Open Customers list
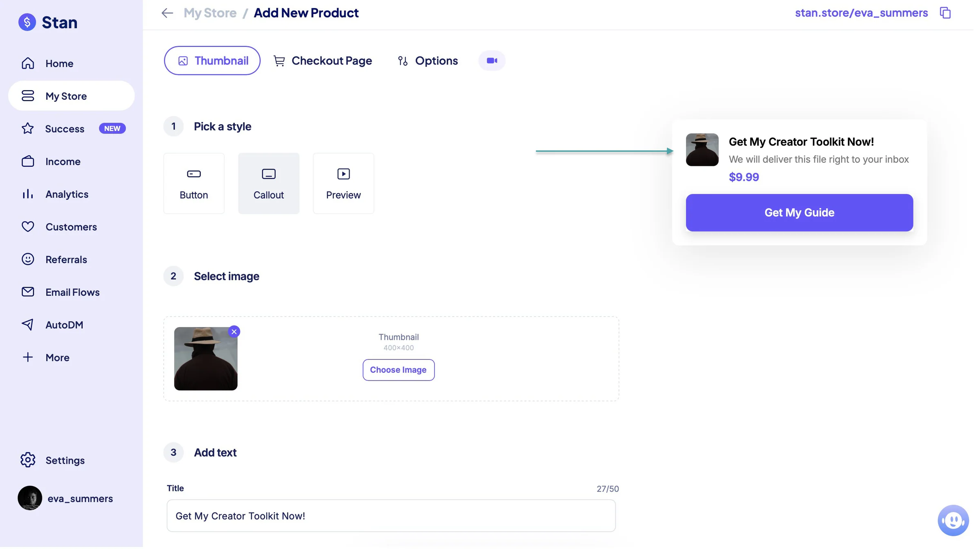This screenshot has height=549, width=980. [x=71, y=227]
